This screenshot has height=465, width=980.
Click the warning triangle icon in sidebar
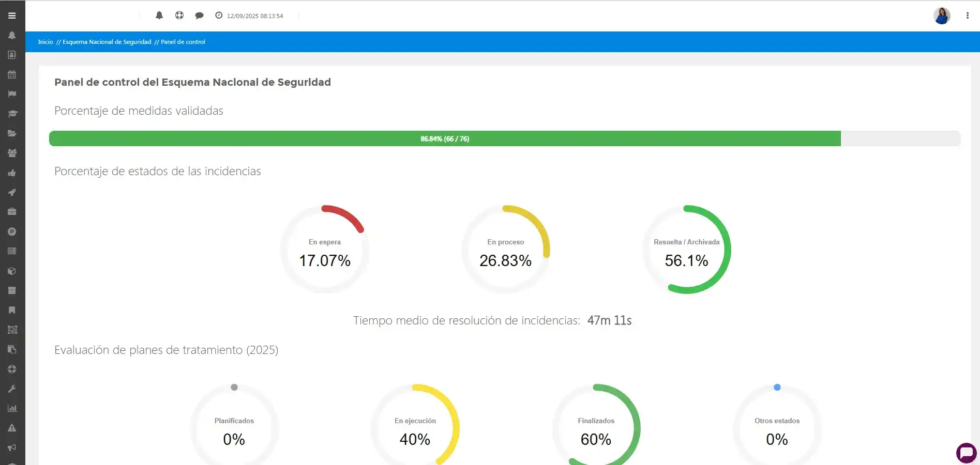tap(12, 428)
